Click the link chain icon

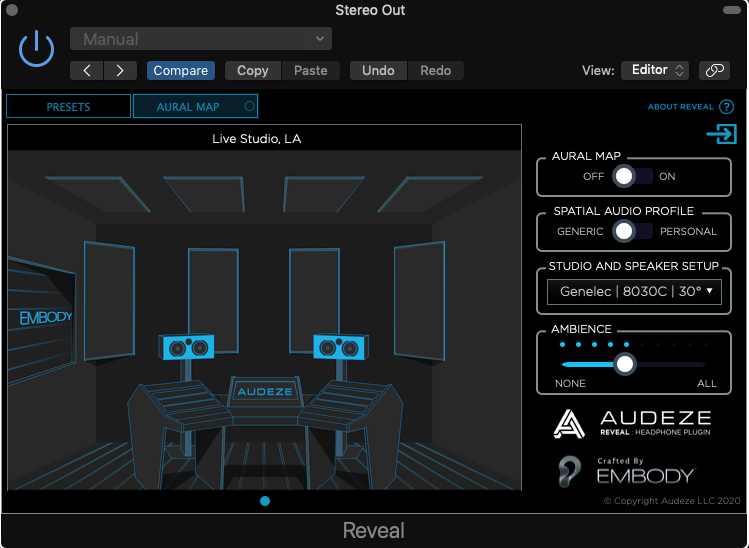click(x=714, y=70)
